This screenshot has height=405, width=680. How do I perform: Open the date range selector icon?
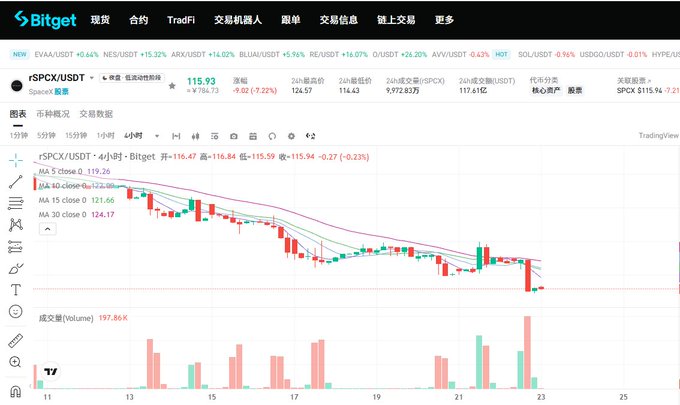point(176,136)
